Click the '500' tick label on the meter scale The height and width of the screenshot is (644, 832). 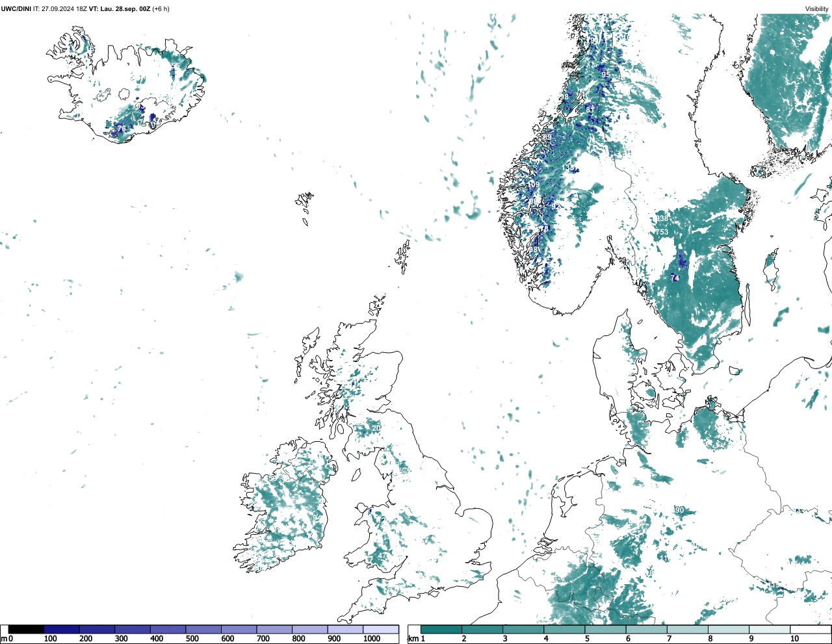pos(192,639)
